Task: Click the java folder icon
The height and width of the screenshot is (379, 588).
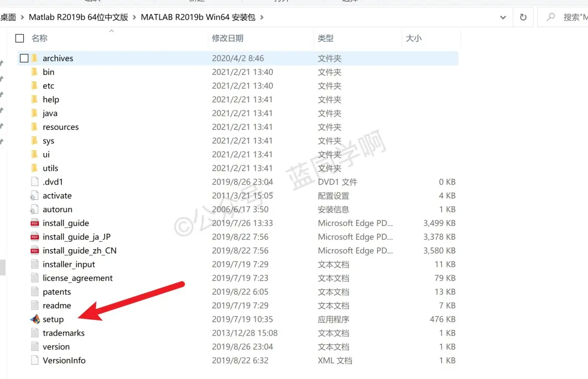Action: [x=35, y=114]
